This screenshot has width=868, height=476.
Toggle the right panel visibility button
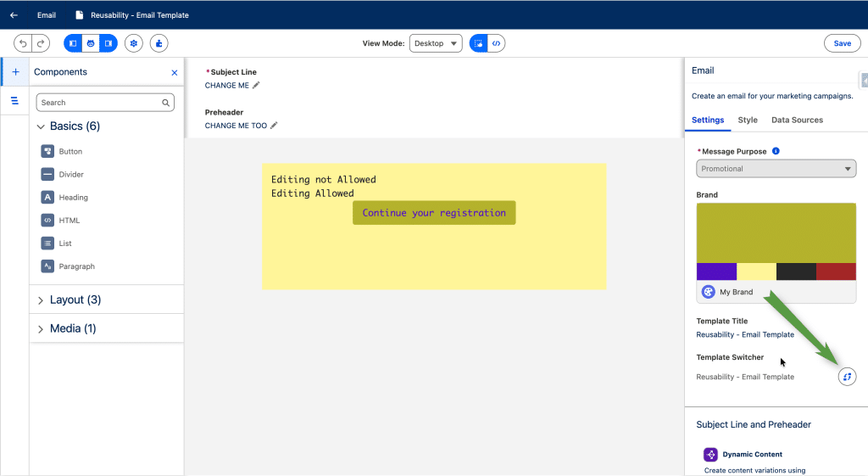tap(108, 43)
